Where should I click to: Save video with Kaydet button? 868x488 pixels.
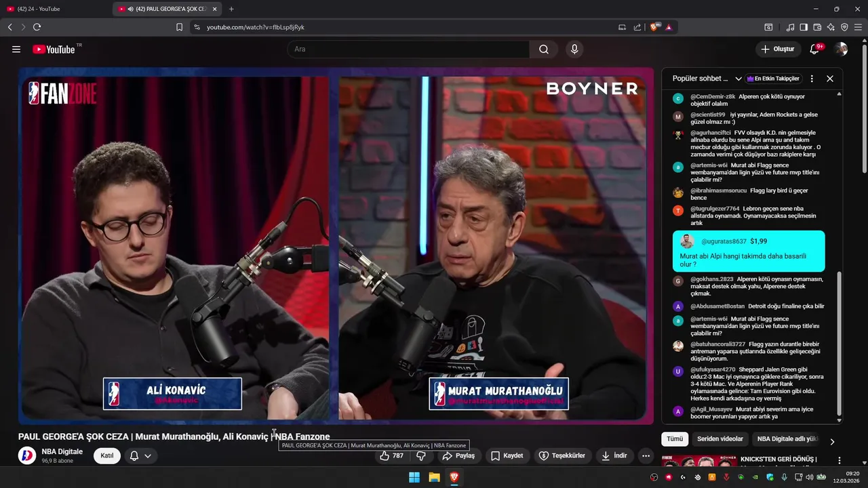click(507, 455)
